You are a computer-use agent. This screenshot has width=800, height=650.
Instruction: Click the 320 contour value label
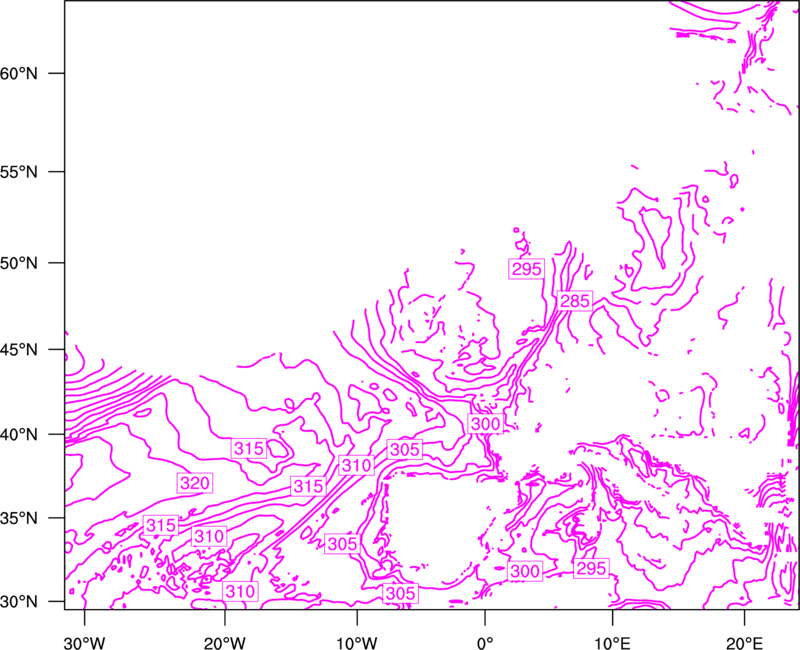click(x=195, y=483)
